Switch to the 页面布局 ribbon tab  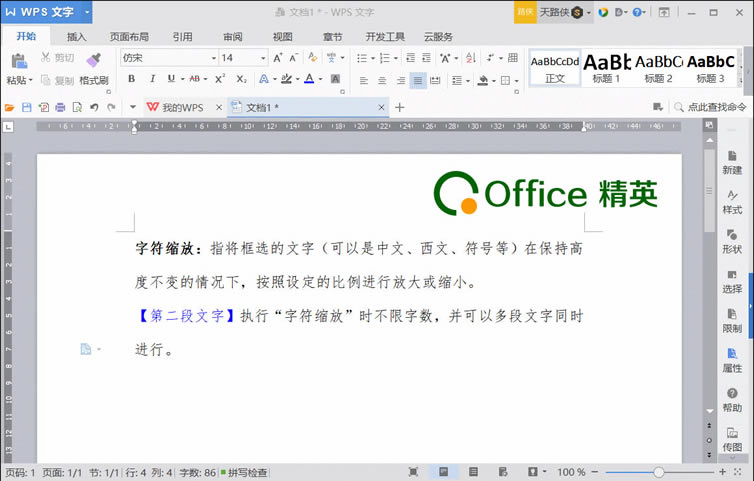(x=129, y=37)
